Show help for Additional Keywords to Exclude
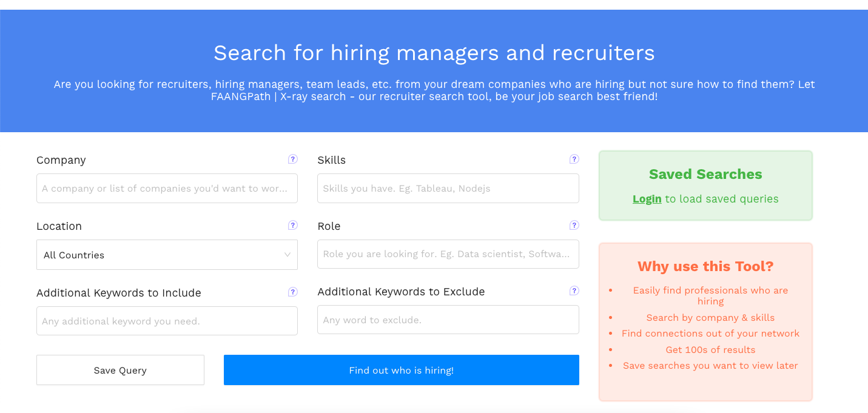 tap(574, 291)
